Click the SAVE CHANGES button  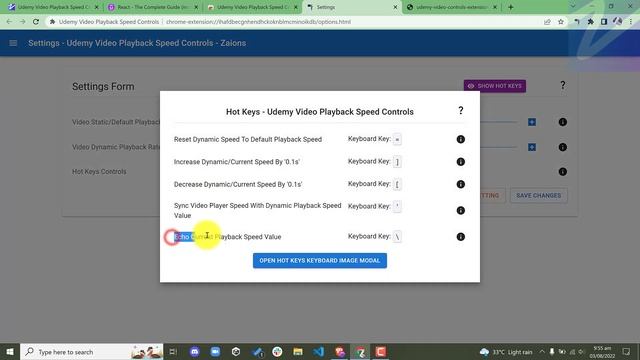click(538, 196)
